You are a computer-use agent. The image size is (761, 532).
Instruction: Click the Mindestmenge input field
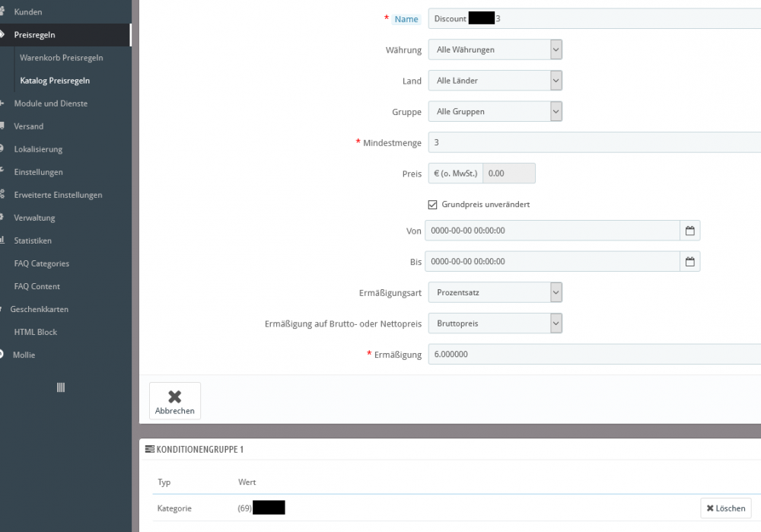click(594, 142)
